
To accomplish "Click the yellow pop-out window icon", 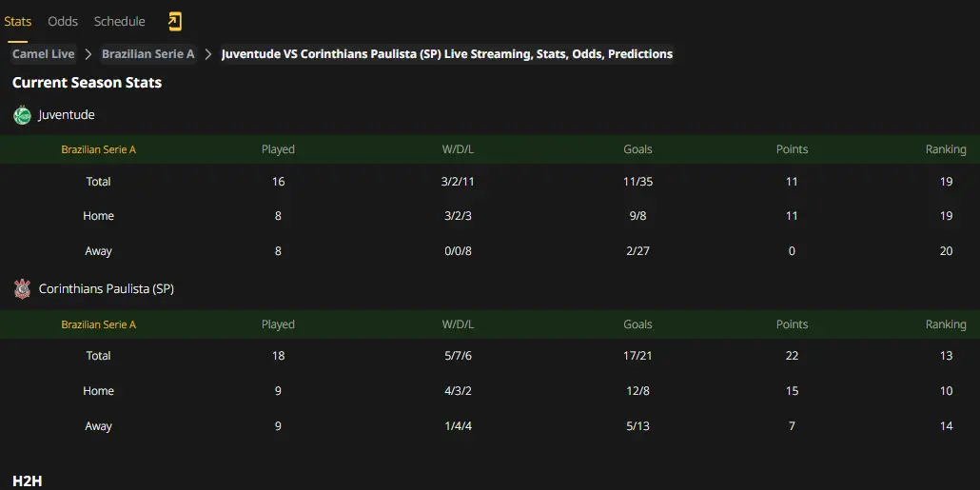I will pyautogui.click(x=174, y=22).
